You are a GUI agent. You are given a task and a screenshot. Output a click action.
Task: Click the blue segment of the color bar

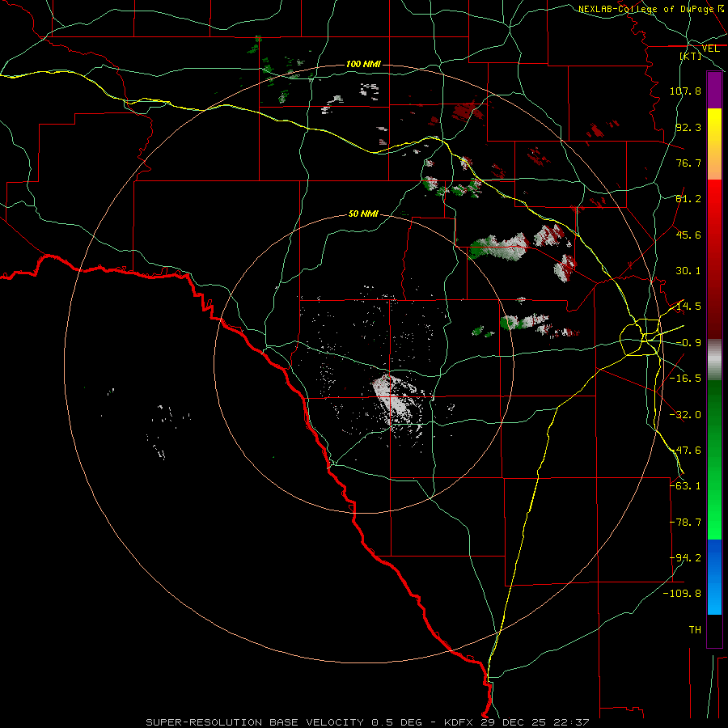point(714,577)
